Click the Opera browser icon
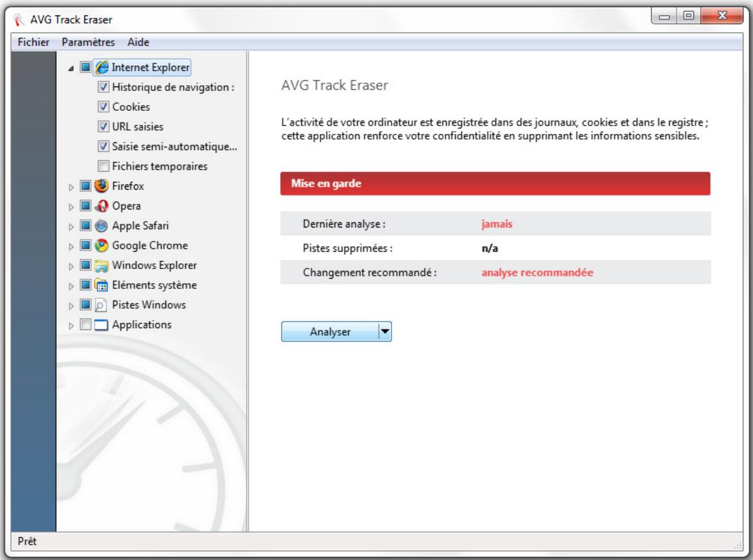 pyautogui.click(x=101, y=206)
